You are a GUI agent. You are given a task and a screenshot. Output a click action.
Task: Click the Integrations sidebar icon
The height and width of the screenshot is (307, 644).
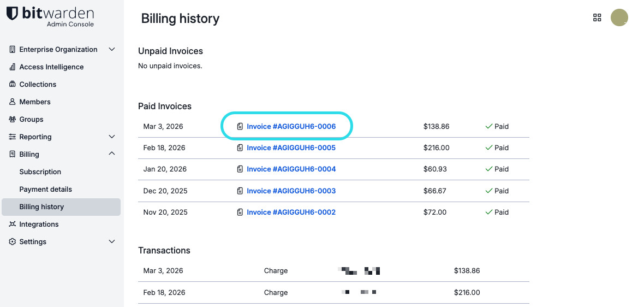pos(13,225)
